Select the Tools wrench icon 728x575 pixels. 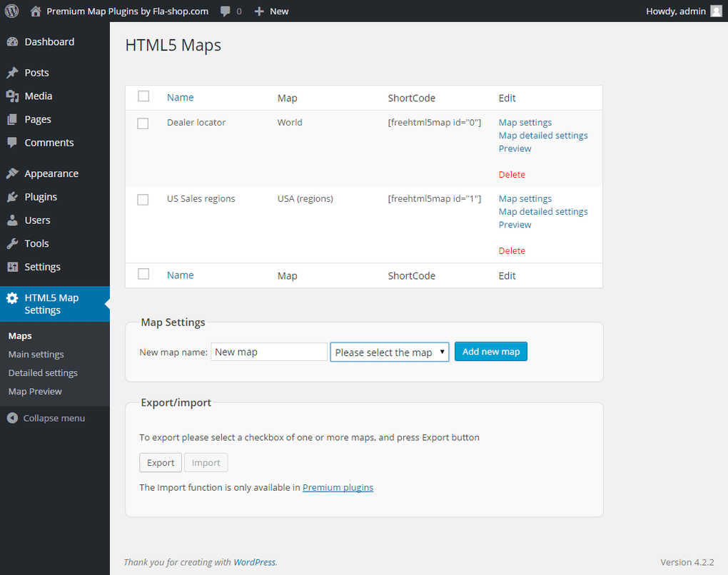coord(14,243)
